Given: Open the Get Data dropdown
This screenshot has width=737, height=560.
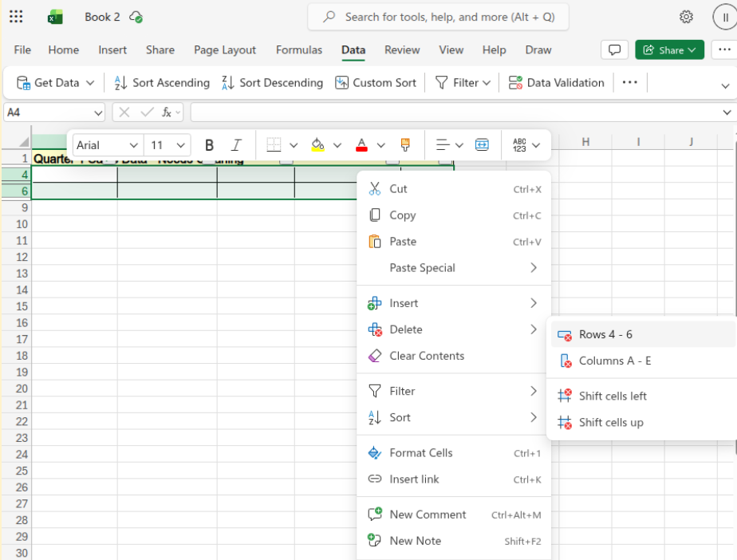Looking at the screenshot, I should click(53, 82).
